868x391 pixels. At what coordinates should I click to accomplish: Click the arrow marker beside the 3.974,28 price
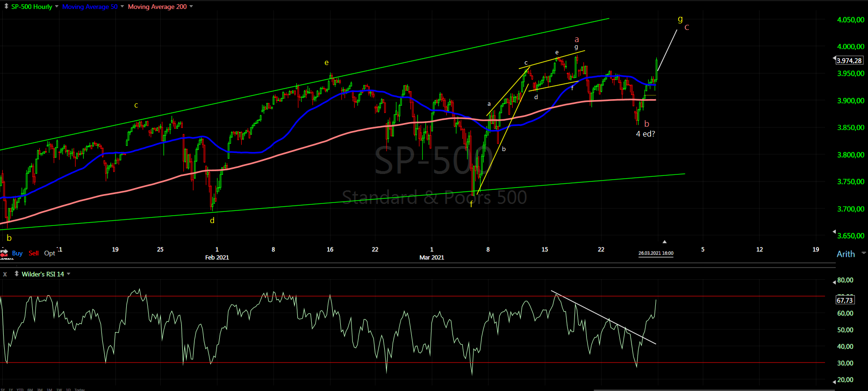835,58
